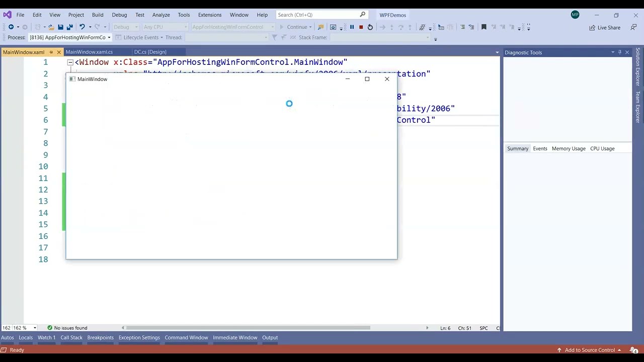
Task: Open the document tabs overflow dropdown
Action: point(497,52)
